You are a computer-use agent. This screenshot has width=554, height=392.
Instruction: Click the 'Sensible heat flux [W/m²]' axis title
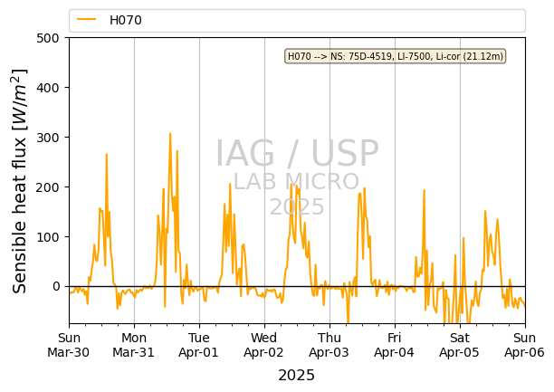click(19, 181)
